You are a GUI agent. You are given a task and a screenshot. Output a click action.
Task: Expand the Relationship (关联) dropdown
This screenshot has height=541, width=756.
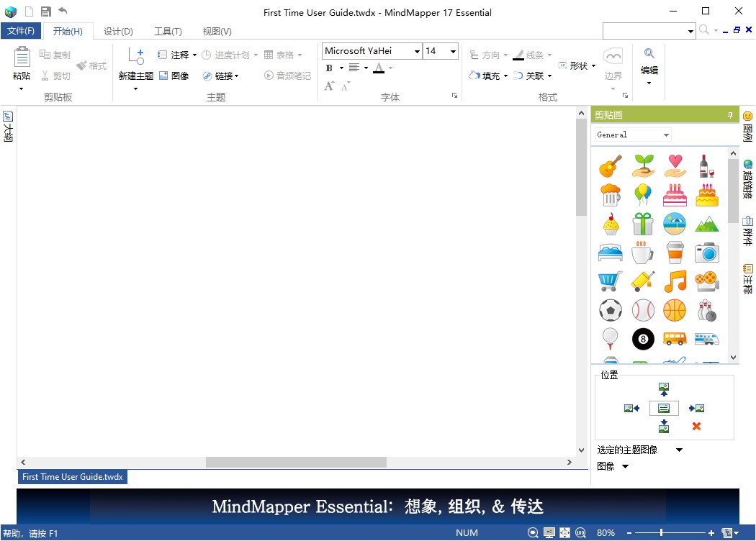point(549,76)
